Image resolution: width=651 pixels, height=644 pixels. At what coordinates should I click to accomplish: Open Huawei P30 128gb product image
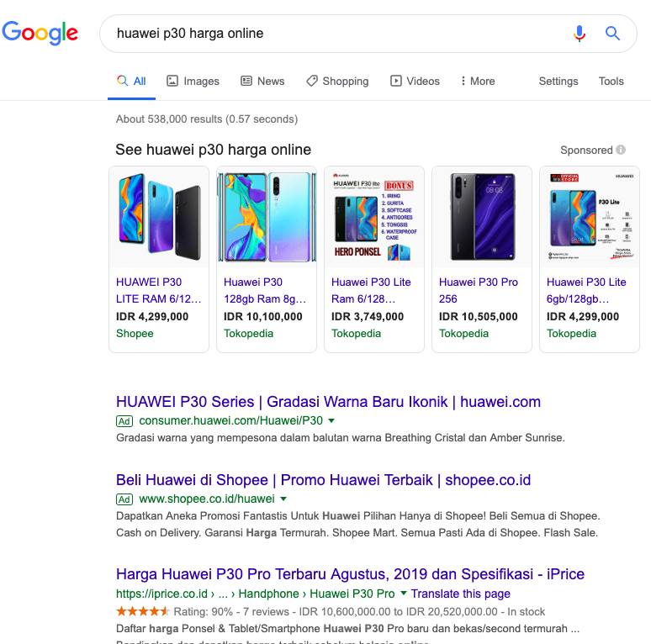[x=267, y=217]
